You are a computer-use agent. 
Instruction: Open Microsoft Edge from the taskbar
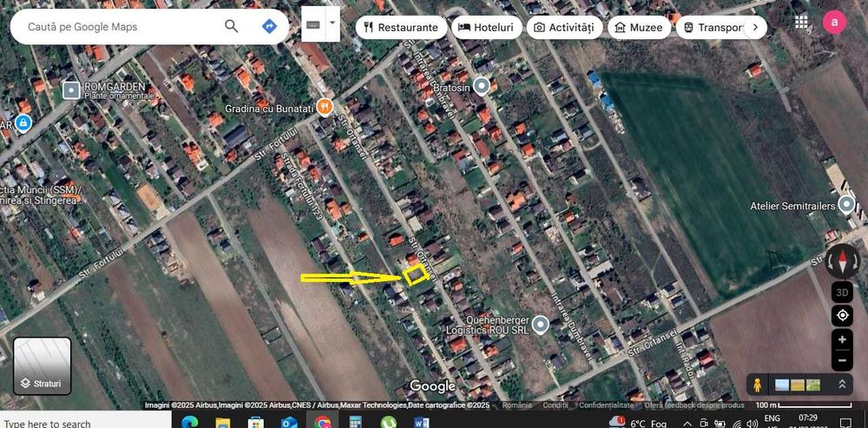click(x=190, y=423)
